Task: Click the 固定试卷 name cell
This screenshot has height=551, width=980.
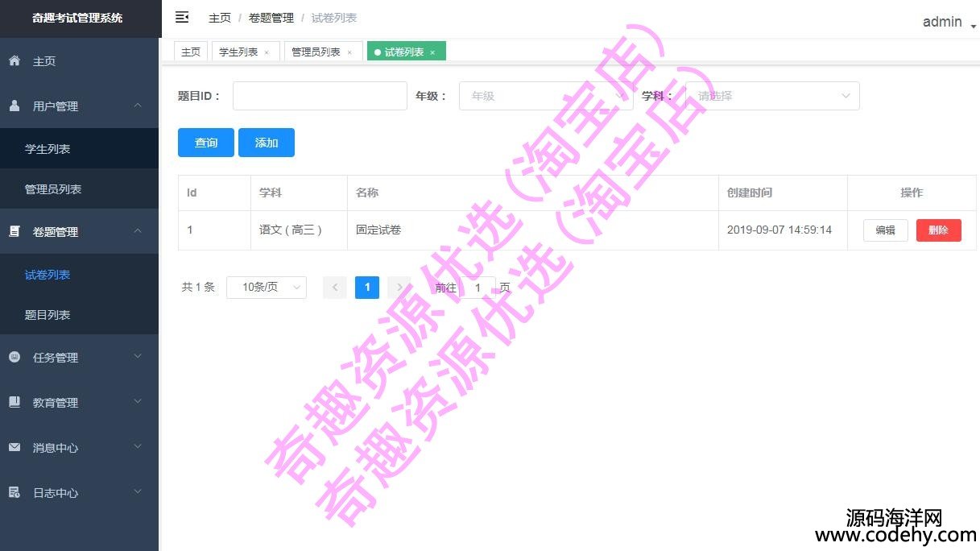Action: point(532,230)
